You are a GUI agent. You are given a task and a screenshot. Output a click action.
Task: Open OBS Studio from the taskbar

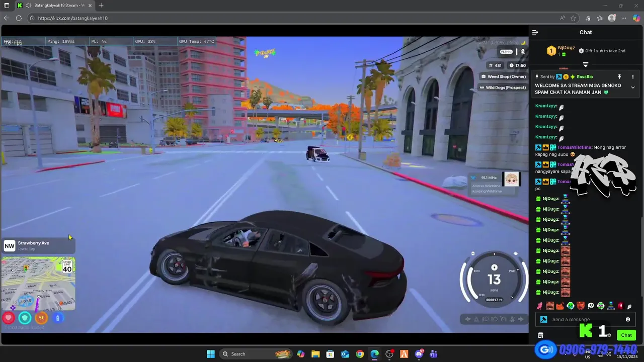pyautogui.click(x=389, y=354)
